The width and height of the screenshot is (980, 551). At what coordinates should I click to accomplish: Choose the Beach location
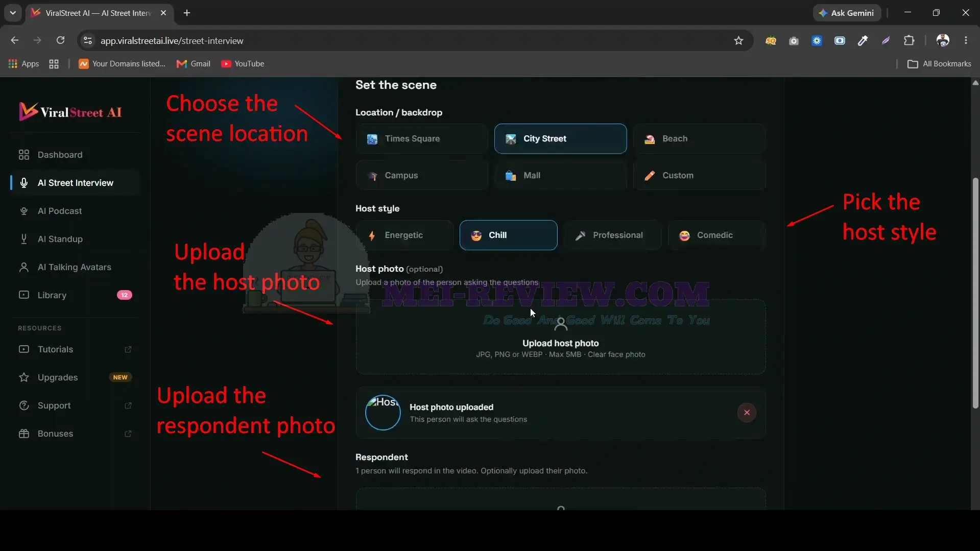(699, 139)
